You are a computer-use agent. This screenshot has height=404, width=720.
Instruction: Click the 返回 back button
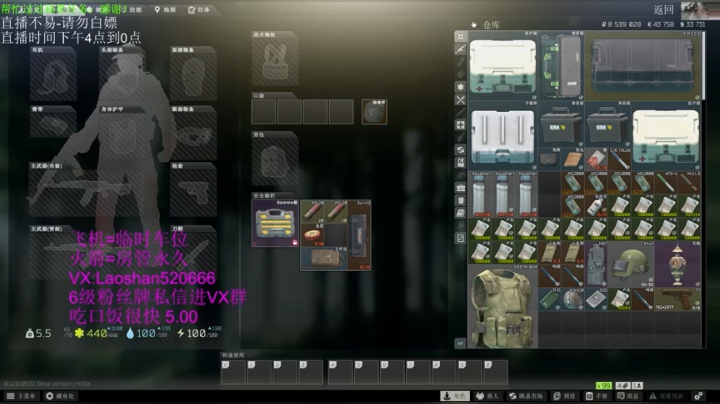click(x=664, y=10)
